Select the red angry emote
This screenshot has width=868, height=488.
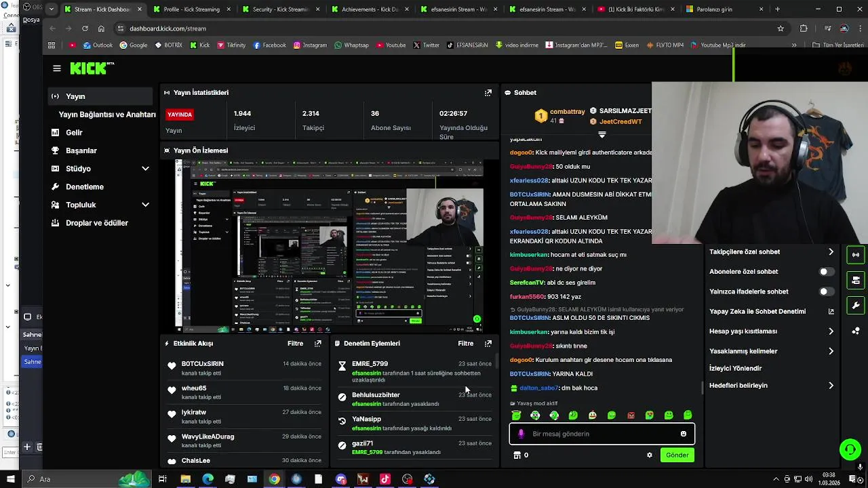[x=631, y=415]
